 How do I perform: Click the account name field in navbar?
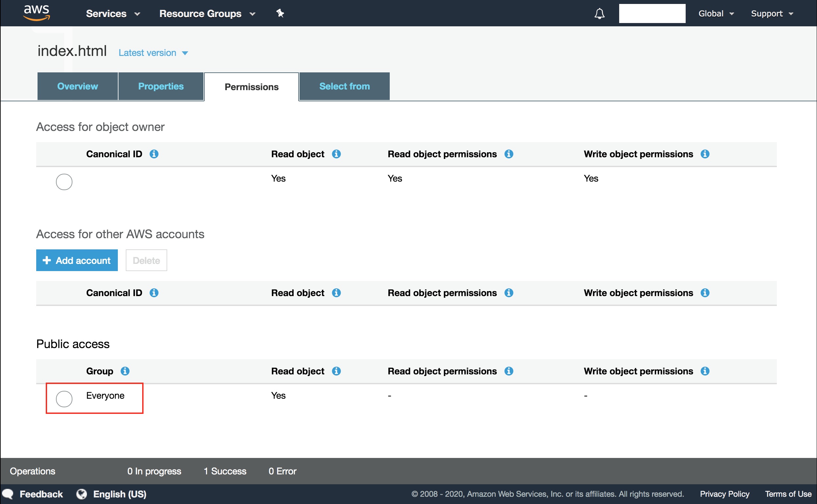click(652, 13)
